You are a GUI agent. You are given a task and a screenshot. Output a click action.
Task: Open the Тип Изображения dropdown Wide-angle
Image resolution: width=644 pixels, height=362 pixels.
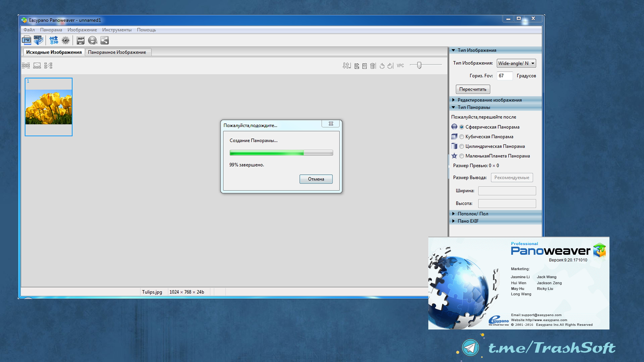[516, 63]
